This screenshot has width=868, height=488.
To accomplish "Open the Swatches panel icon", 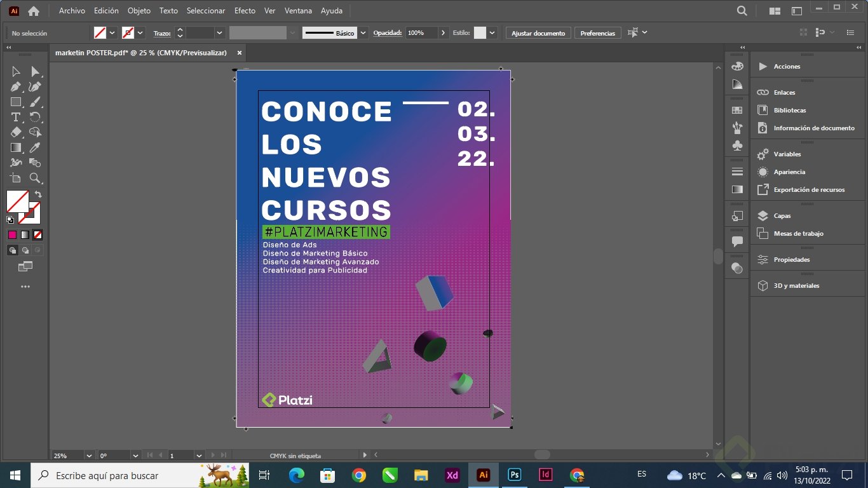I will [737, 111].
